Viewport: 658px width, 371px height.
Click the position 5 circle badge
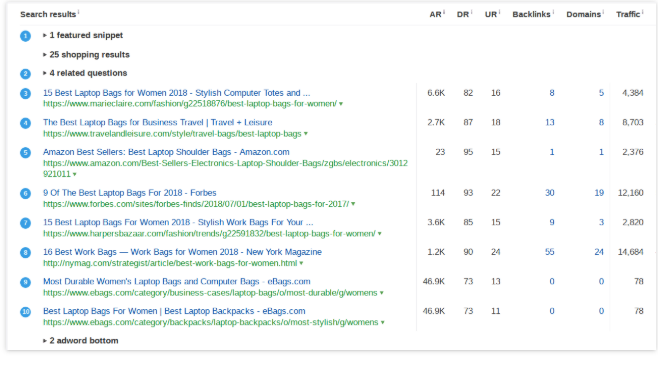click(x=25, y=152)
